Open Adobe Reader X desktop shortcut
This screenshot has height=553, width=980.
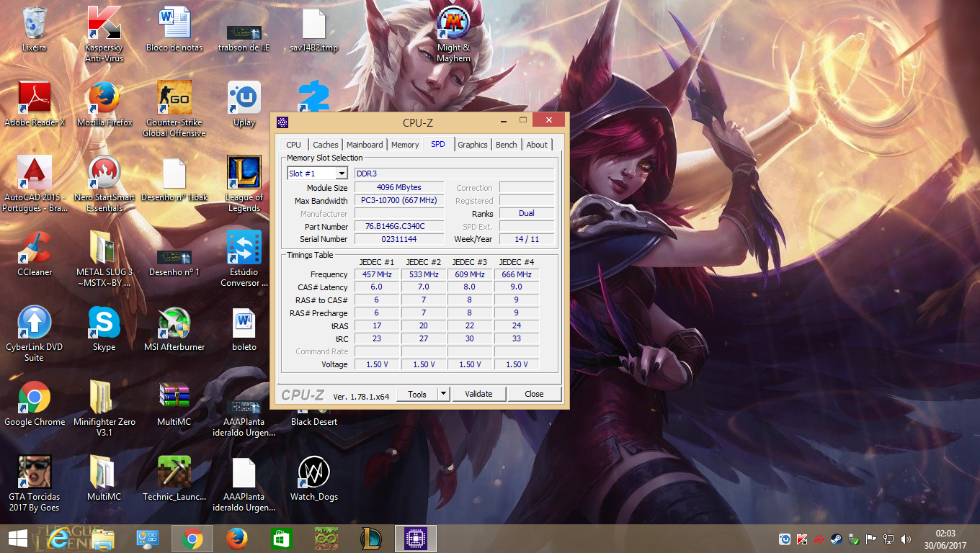[x=34, y=104]
